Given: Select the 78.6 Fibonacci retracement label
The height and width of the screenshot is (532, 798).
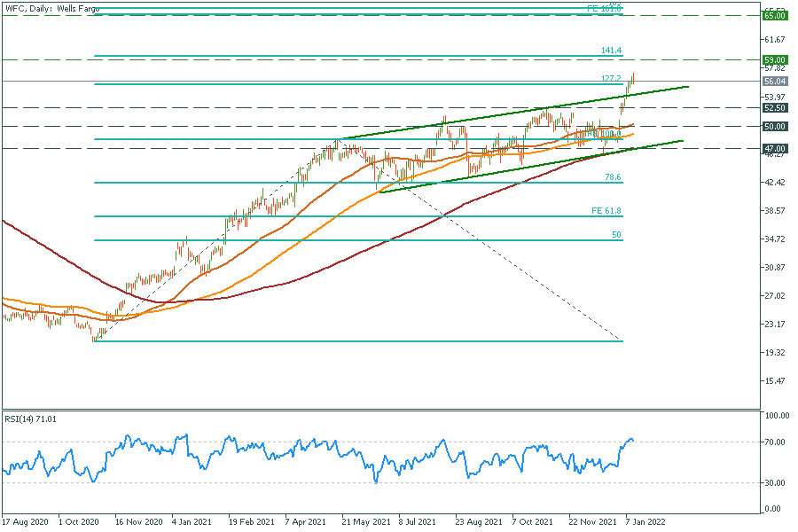Looking at the screenshot, I should (x=612, y=178).
